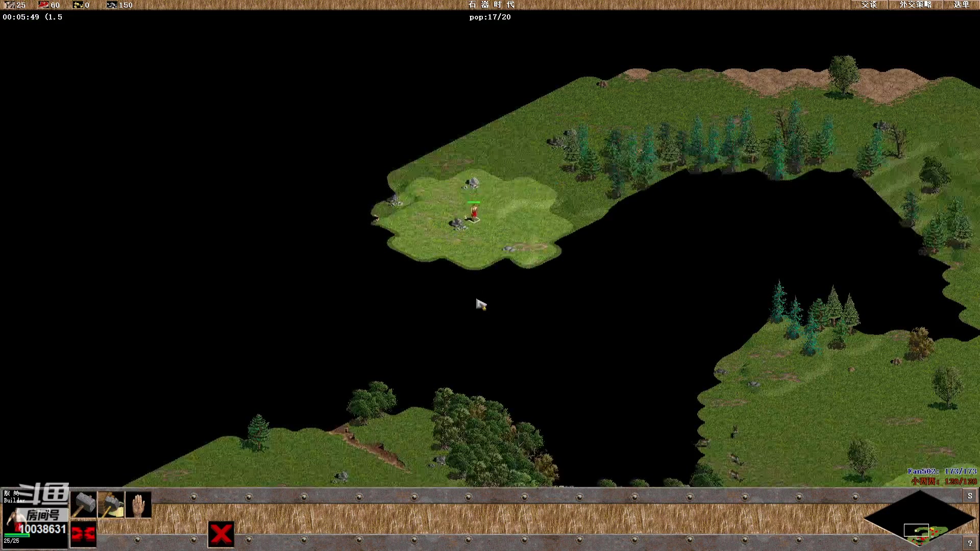Open the 外交策略 diplomacy menu

[x=915, y=5]
